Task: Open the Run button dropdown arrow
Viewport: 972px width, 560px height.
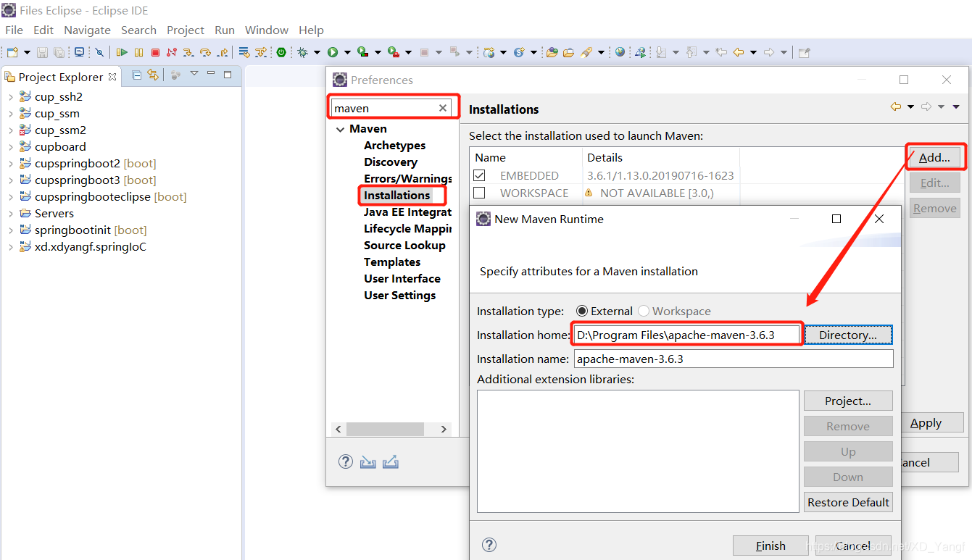Action: (347, 52)
